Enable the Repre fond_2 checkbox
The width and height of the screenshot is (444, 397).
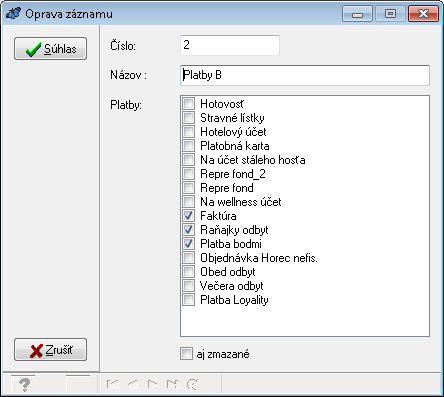tap(188, 174)
